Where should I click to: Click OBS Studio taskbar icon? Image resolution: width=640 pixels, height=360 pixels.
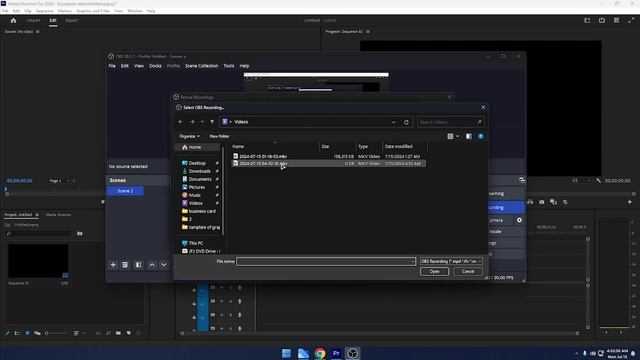[353, 353]
